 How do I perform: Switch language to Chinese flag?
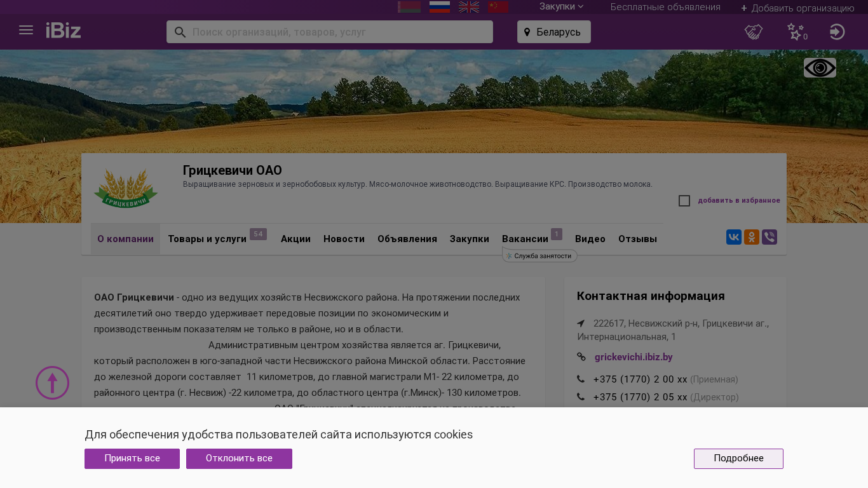(x=498, y=7)
